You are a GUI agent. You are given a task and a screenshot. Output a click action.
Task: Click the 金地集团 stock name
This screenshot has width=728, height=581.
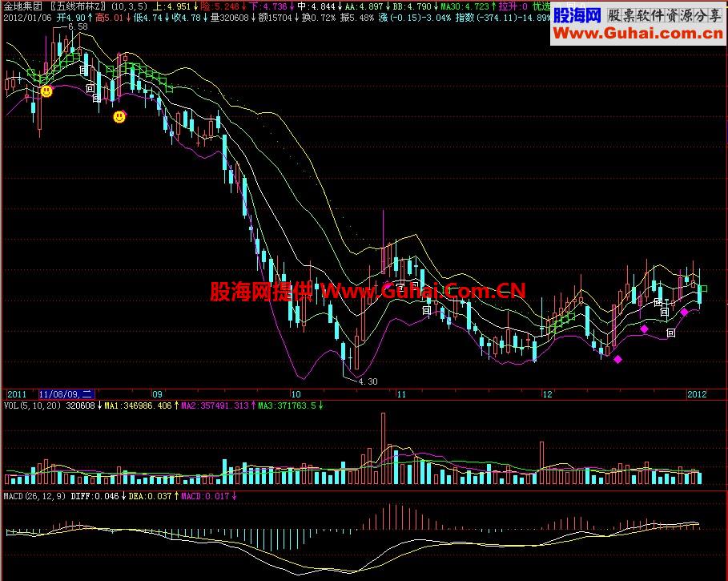pyautogui.click(x=23, y=6)
